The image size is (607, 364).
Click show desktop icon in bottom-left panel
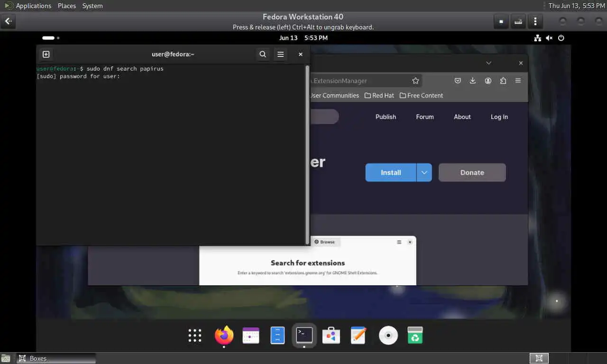(6, 358)
